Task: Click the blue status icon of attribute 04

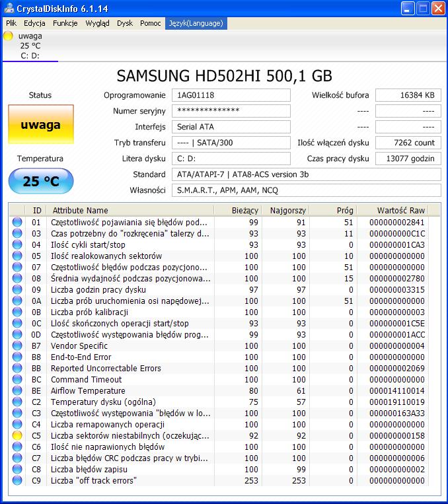Action: (x=17, y=244)
